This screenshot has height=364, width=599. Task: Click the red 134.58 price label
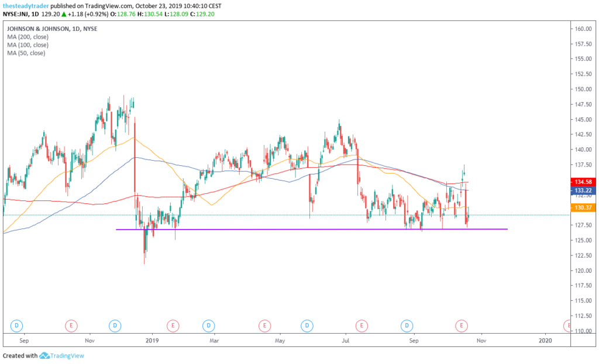(x=583, y=182)
